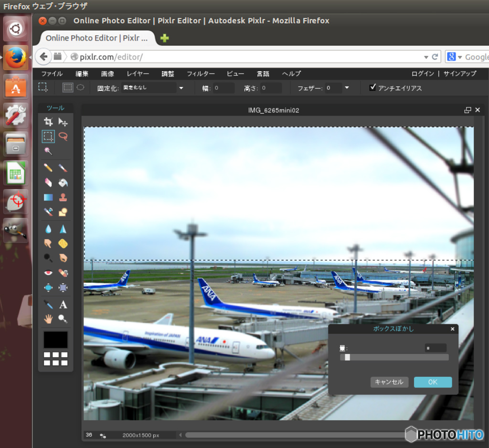Toggle the アンチエイリアス checkbox

(x=372, y=87)
